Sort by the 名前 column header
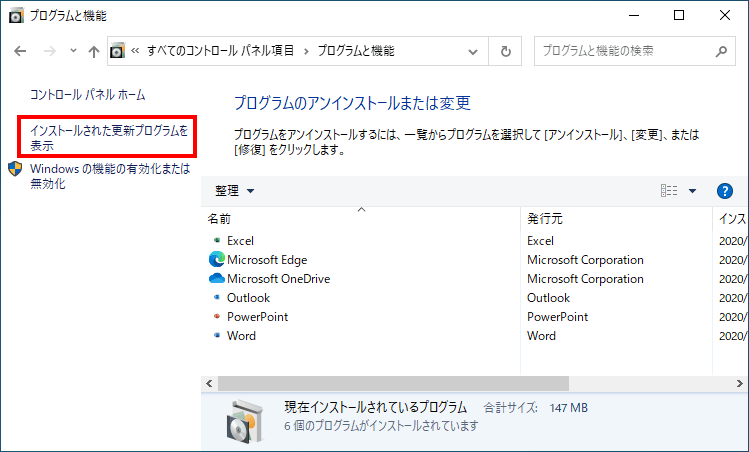 (x=361, y=219)
